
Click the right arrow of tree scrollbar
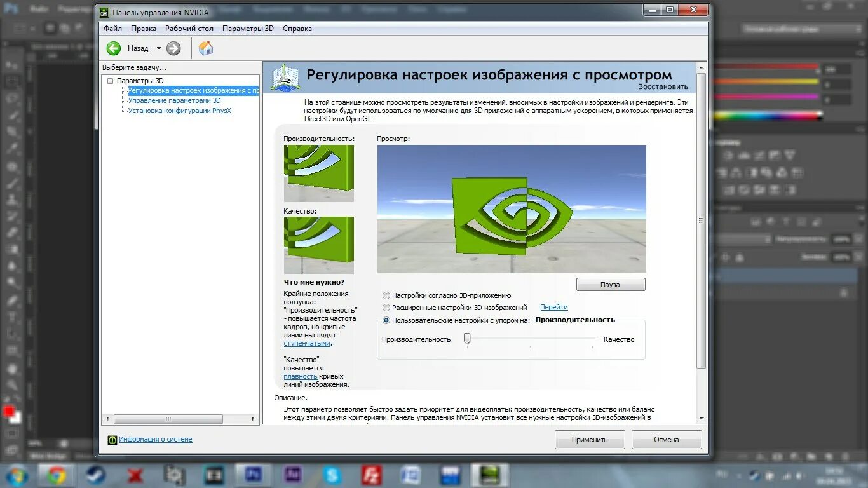(254, 419)
